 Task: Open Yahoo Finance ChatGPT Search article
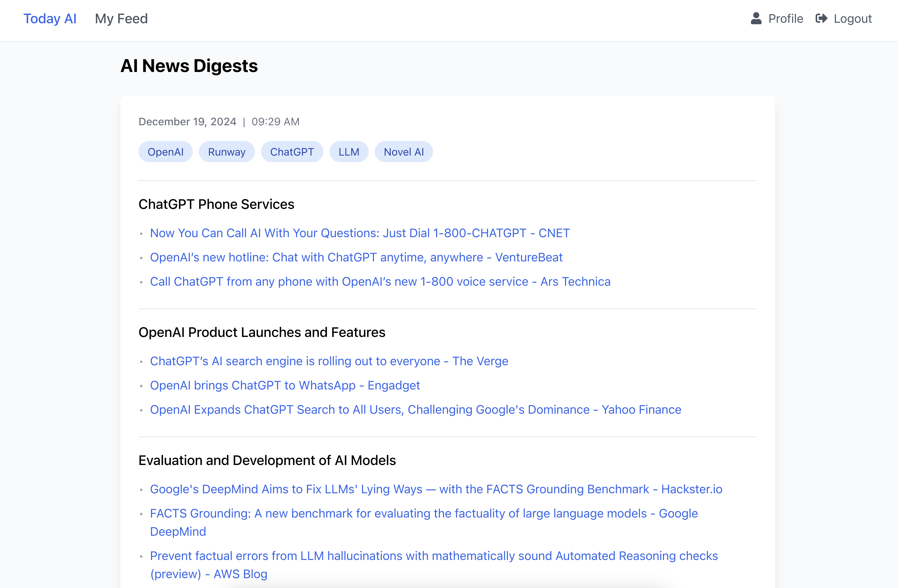coord(415,410)
